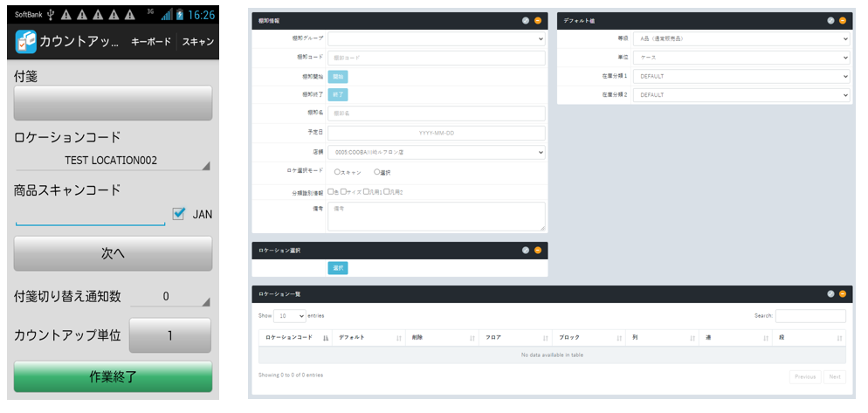Check the 汎用2 checkbox
Image resolution: width=868 pixels, height=413 pixels.
click(386, 191)
